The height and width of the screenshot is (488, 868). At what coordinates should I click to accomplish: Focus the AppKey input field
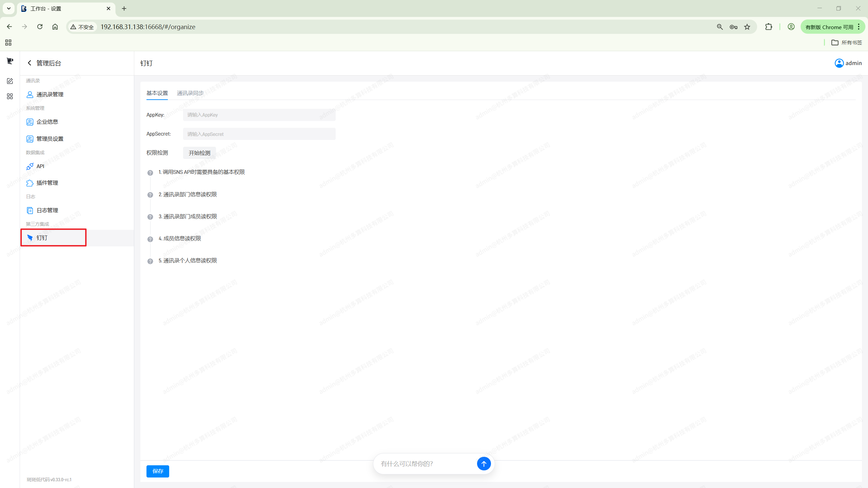[x=259, y=115]
